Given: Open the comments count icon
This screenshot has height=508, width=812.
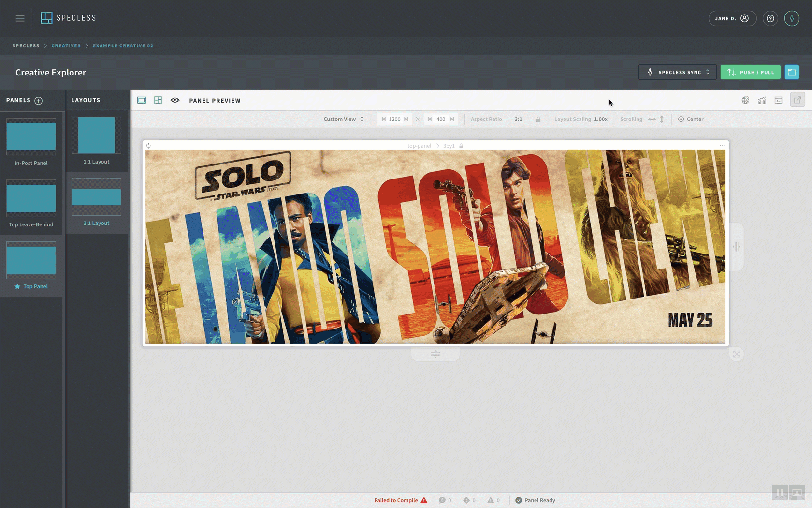Looking at the screenshot, I should (442, 500).
